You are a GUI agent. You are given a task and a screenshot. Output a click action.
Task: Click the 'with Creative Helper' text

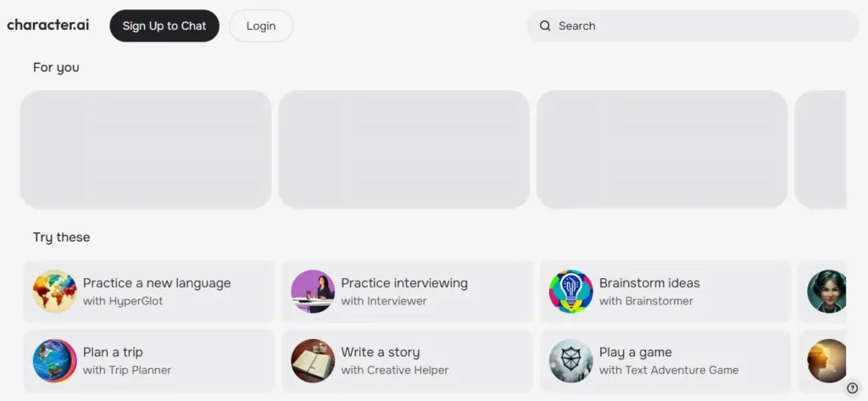(x=395, y=370)
